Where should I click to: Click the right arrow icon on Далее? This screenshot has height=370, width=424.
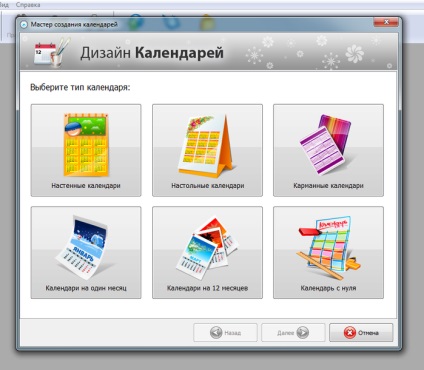tap(302, 333)
